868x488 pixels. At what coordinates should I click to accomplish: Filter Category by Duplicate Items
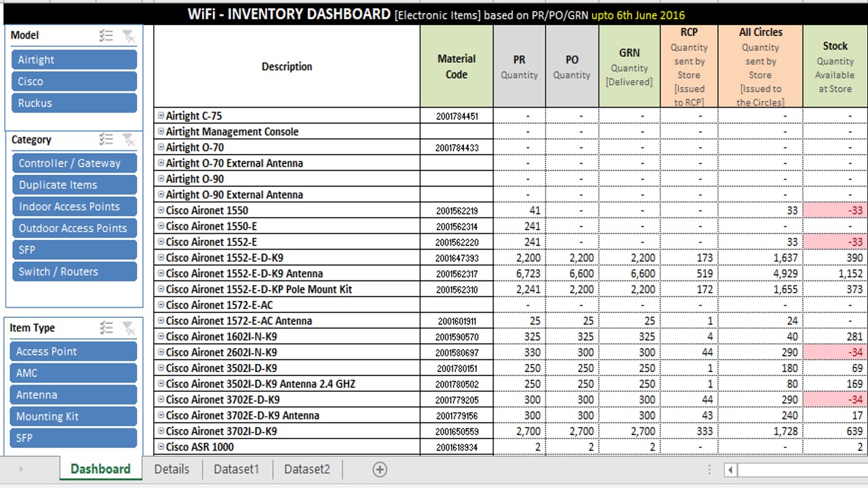click(74, 185)
